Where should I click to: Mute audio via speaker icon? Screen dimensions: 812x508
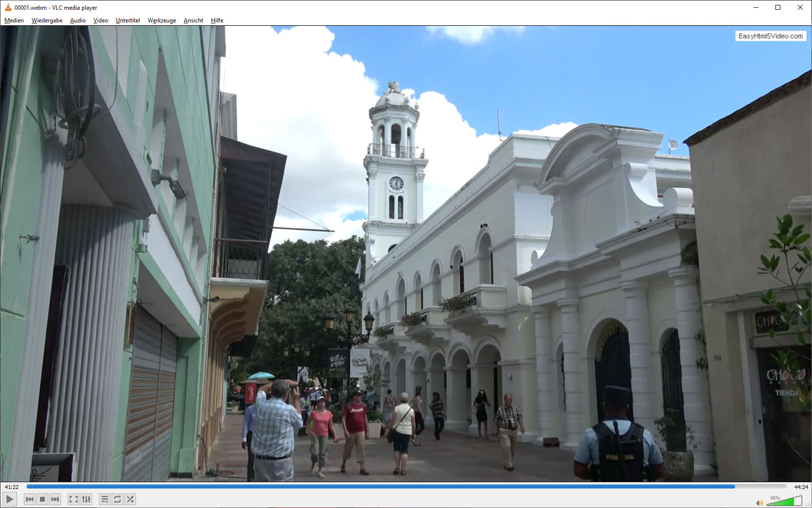(759, 503)
